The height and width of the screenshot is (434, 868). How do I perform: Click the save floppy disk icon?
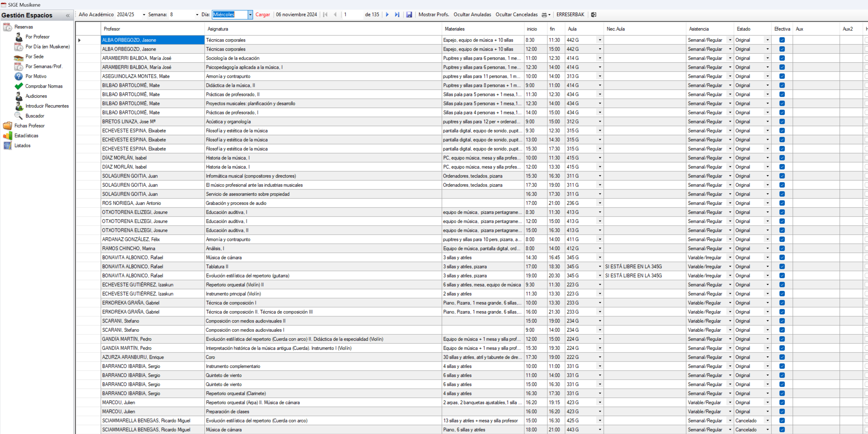click(x=409, y=15)
